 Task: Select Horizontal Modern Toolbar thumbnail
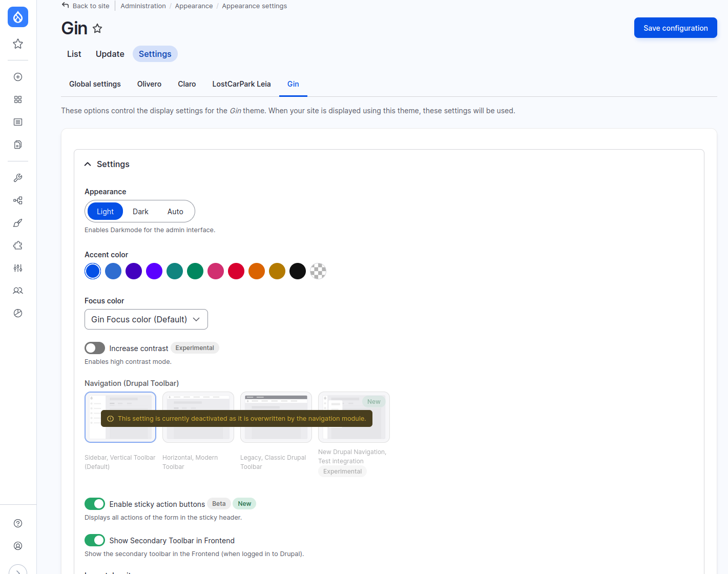[x=198, y=417]
